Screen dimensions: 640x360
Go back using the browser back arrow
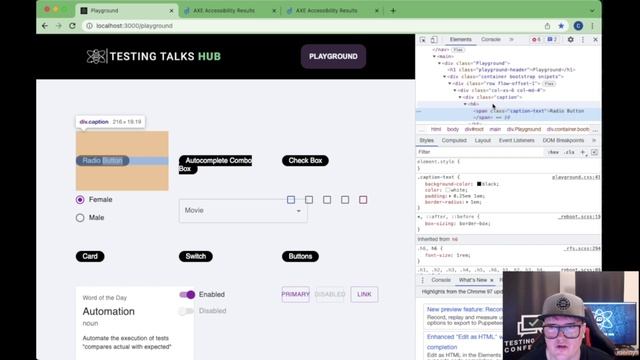pos(45,26)
